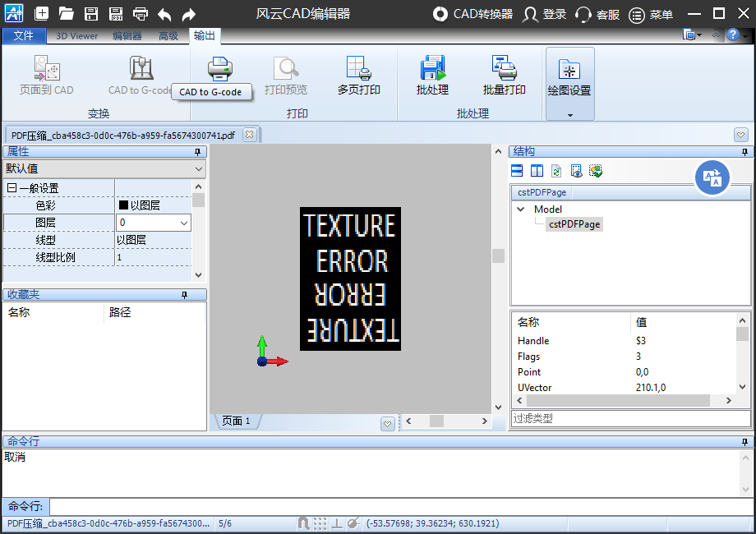Click the 线型比例 value field
This screenshot has width=756, height=534.
[154, 257]
